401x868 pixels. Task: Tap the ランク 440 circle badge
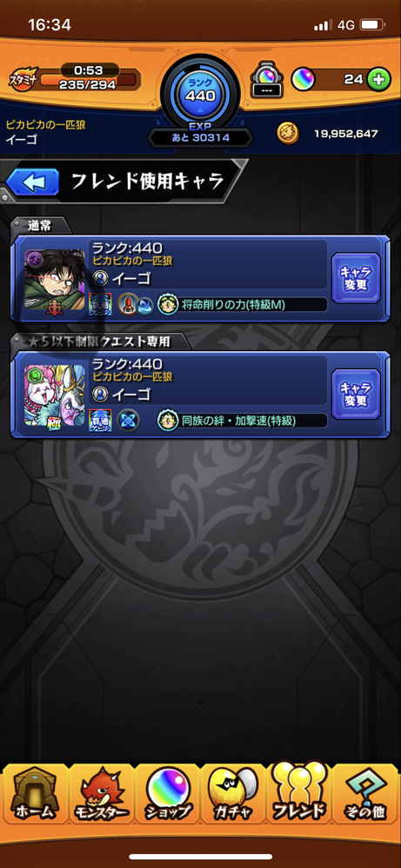[200, 96]
